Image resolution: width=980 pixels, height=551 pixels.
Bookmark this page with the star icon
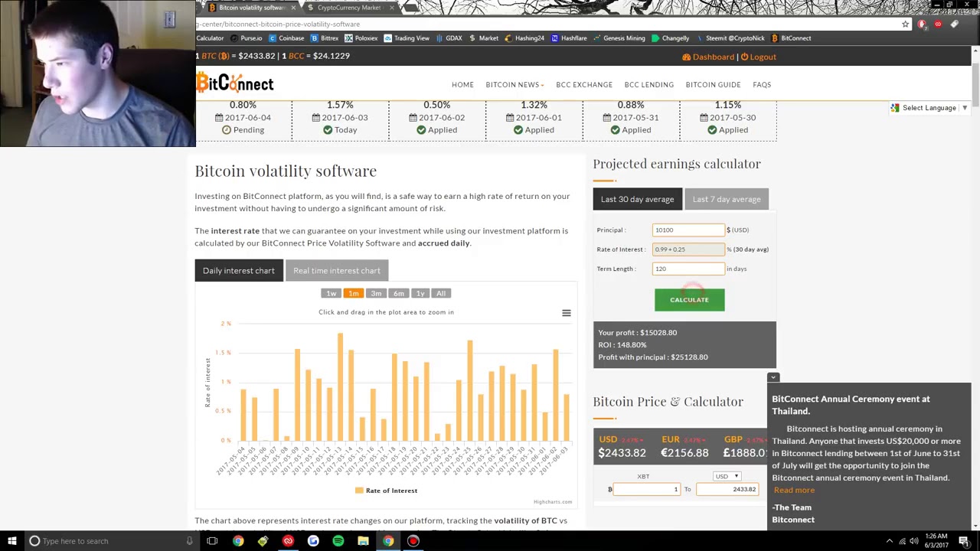905,24
